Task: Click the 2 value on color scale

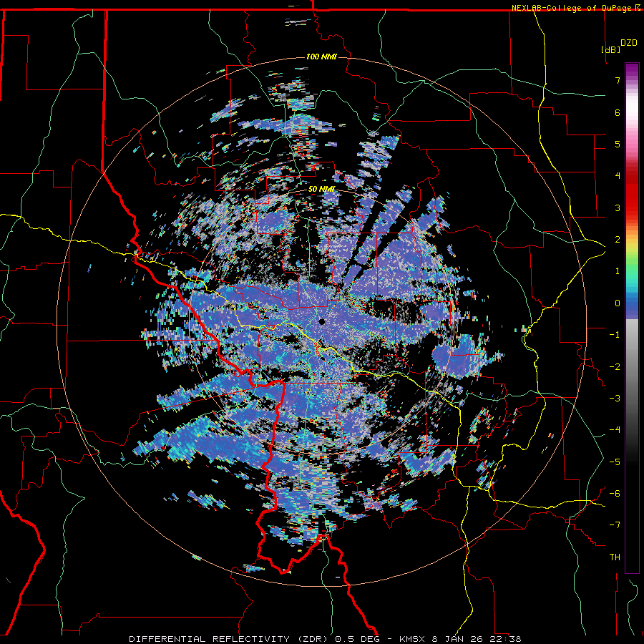Action: [618, 240]
